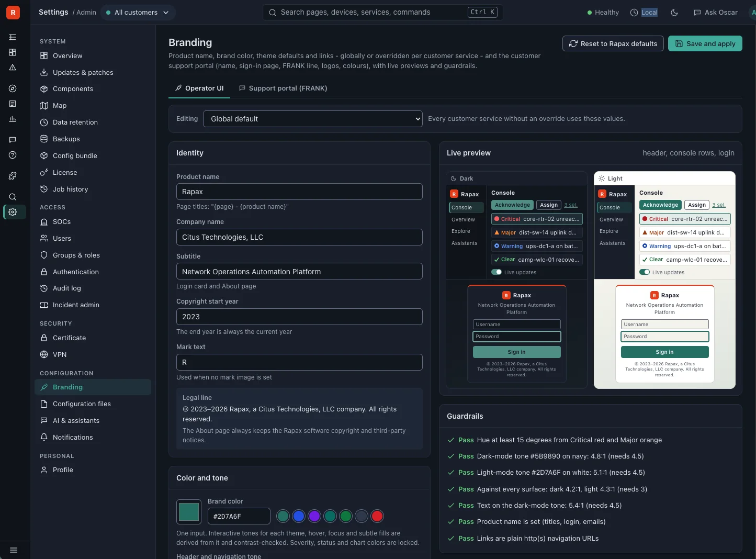The height and width of the screenshot is (559, 756).
Task: Click the Map icon in sidebar
Action: tap(44, 106)
